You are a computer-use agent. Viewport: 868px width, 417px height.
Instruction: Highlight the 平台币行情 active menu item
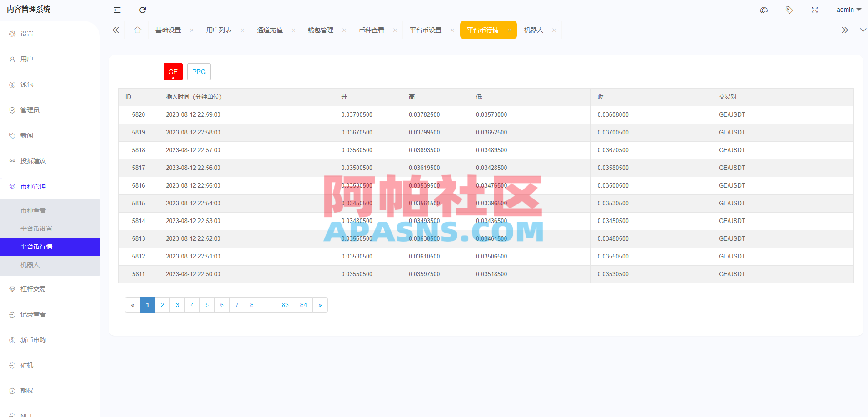[36, 246]
